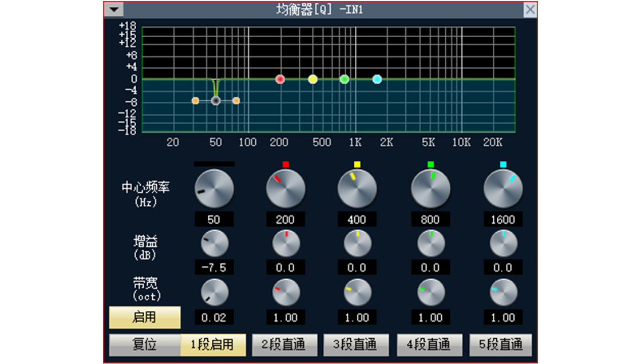Click the band 1 center frequency knob
This screenshot has height=364, width=641.
[214, 189]
